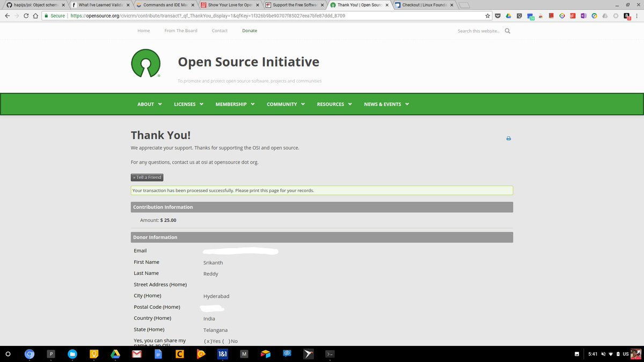The image size is (644, 362).
Task: Open the terminal app on the shelf
Action: [x=331, y=354]
